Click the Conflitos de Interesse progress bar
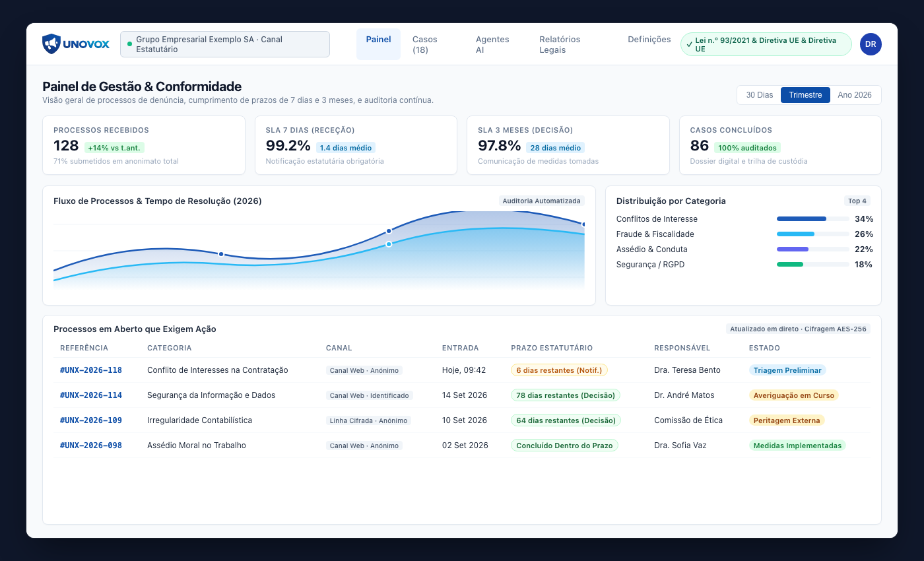Viewport: 924px width, 561px height. click(x=813, y=218)
